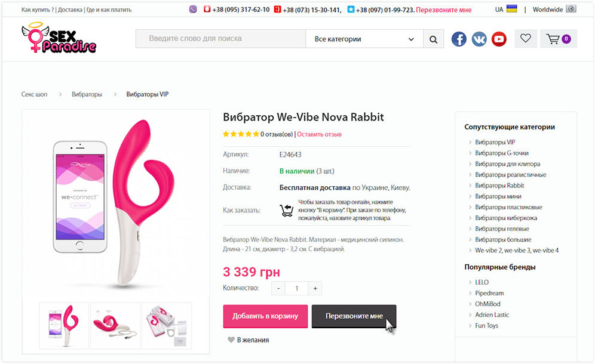Open the YouTube channel icon
595x364 pixels.
(x=499, y=39)
